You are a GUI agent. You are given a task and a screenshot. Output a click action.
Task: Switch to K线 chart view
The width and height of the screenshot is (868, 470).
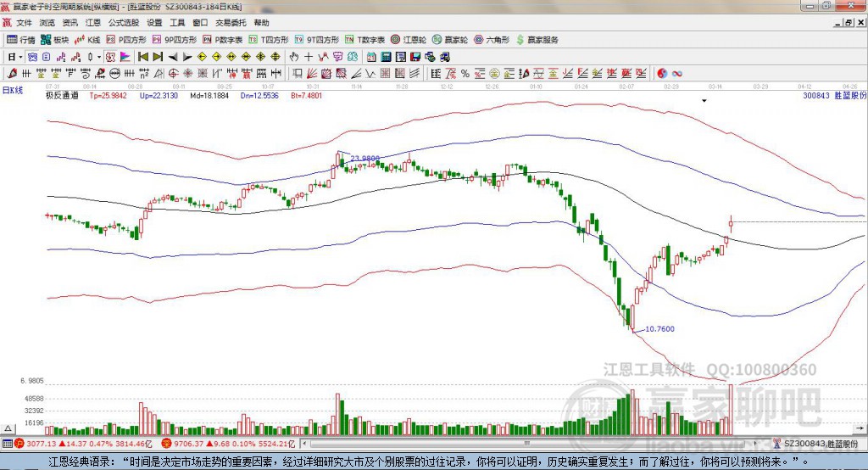point(87,40)
